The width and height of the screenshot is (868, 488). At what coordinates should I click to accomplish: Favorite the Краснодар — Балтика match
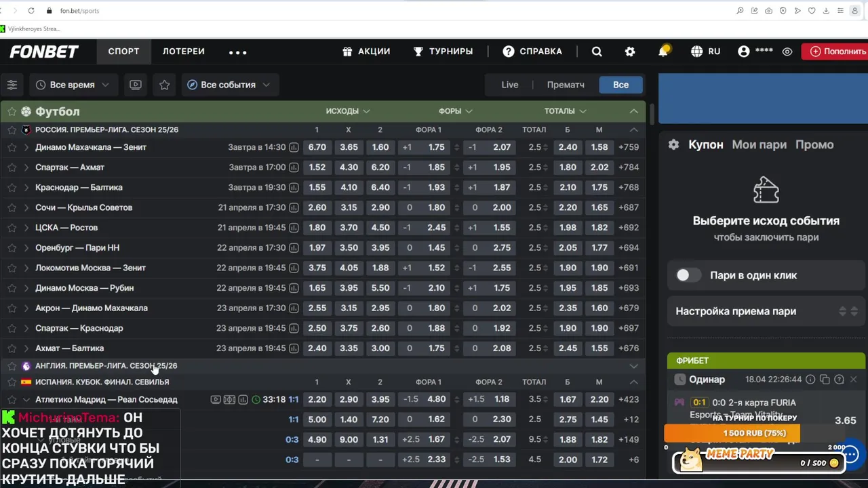[x=12, y=187]
